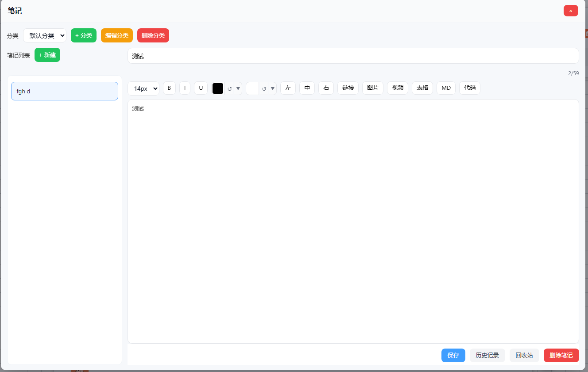This screenshot has width=588, height=372.
Task: Expand the black text color dropdown arrow
Action: pos(238,88)
